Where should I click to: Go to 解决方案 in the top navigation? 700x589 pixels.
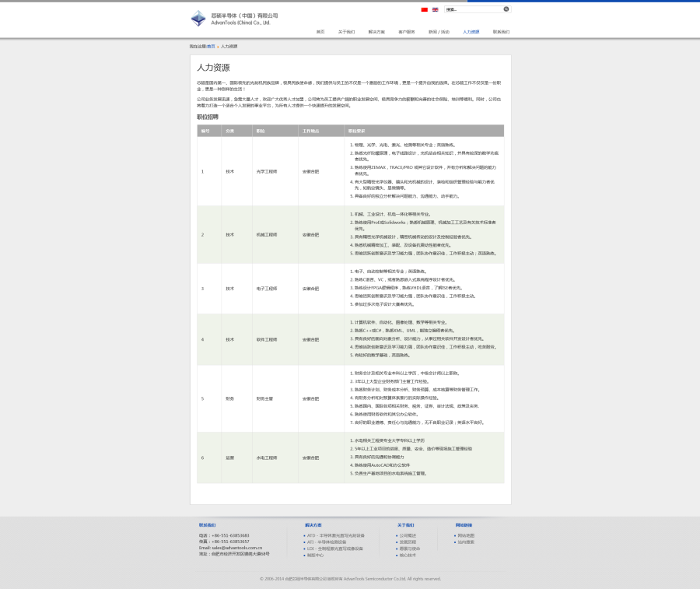(x=376, y=32)
